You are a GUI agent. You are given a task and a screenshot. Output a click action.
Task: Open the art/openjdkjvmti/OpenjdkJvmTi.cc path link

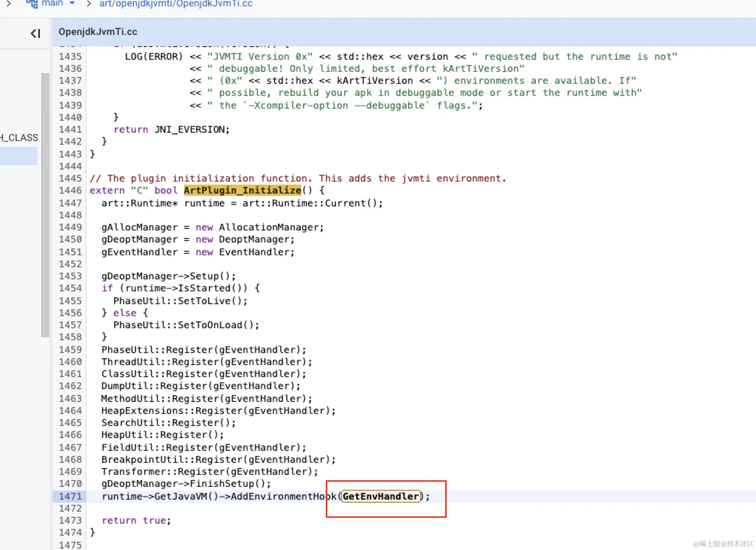175,3
